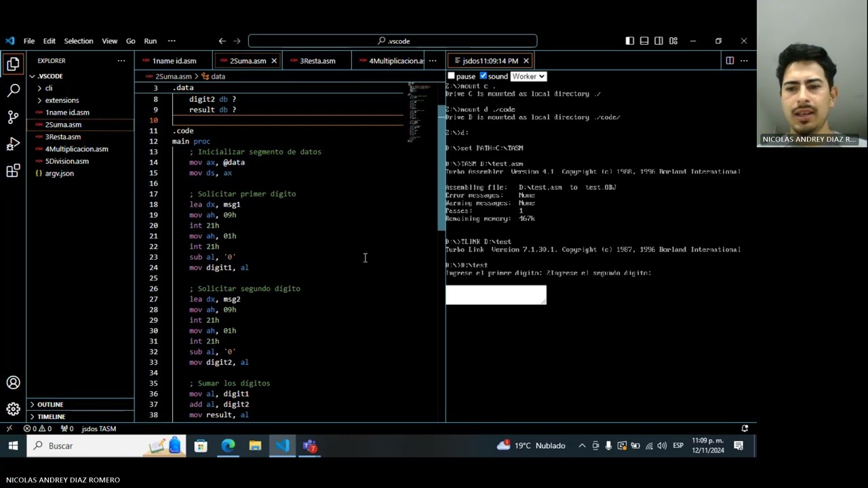Open File Explorer from taskbar

[x=255, y=445]
